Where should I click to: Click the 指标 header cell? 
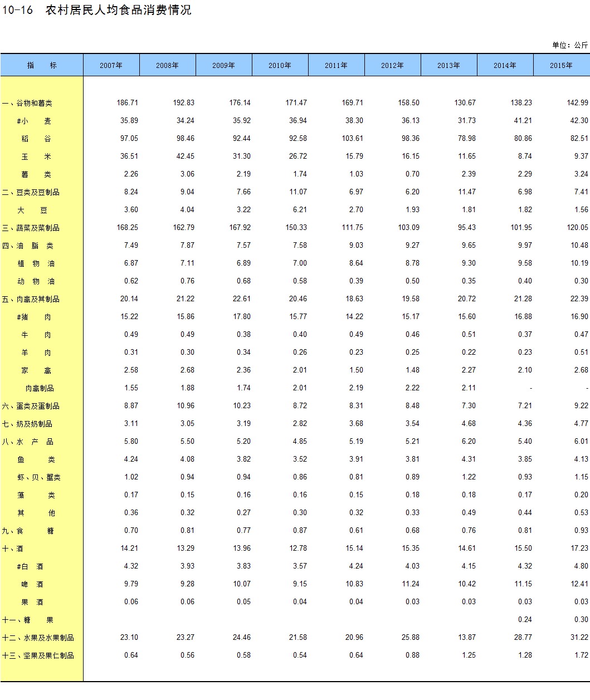[x=42, y=65]
